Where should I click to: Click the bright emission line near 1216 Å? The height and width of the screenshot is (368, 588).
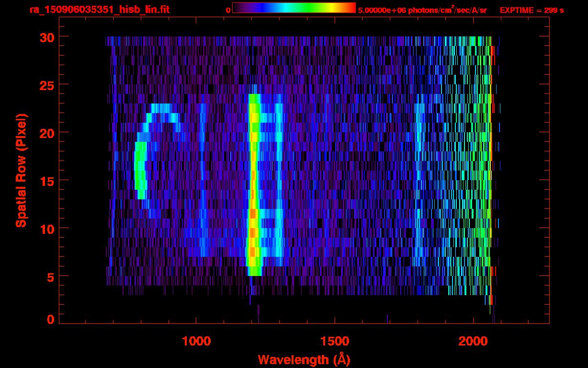coord(254,185)
